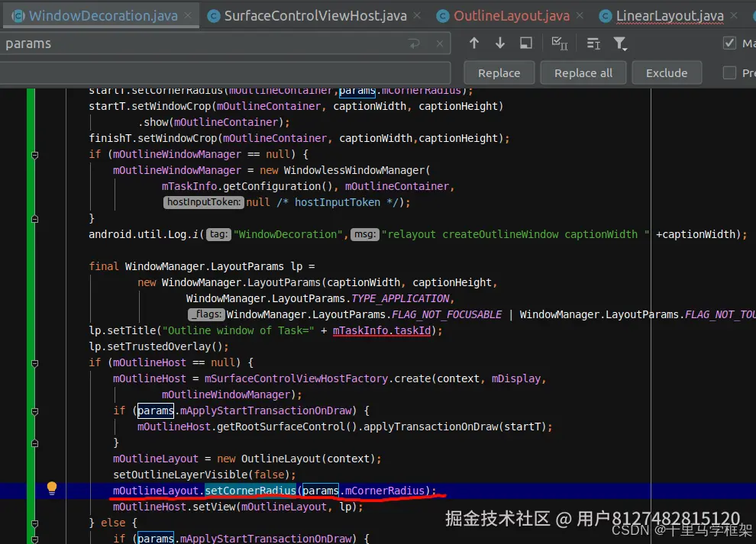Jump to previous occurrence with up arrow

(x=474, y=43)
